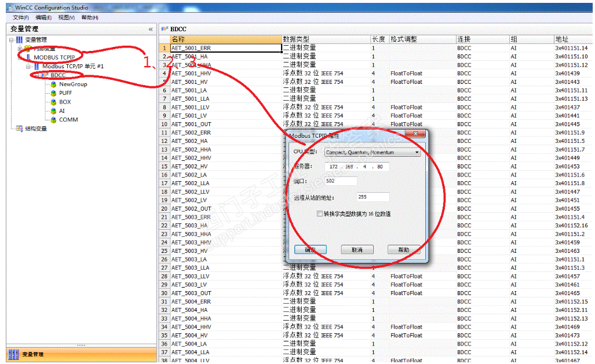Close the Modbus TCPIP properties dialog
Image resolution: width=595 pixels, height=364 pixels.
tap(415, 134)
